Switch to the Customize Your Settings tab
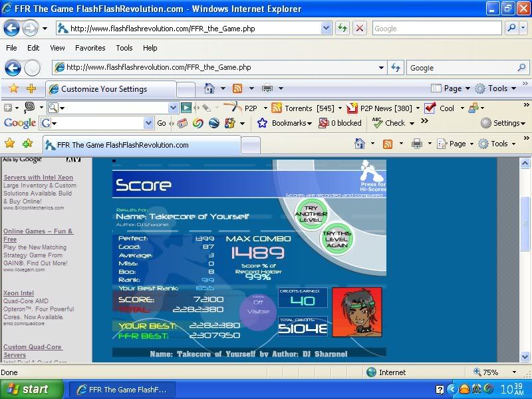This screenshot has height=399, width=532. pyautogui.click(x=104, y=89)
